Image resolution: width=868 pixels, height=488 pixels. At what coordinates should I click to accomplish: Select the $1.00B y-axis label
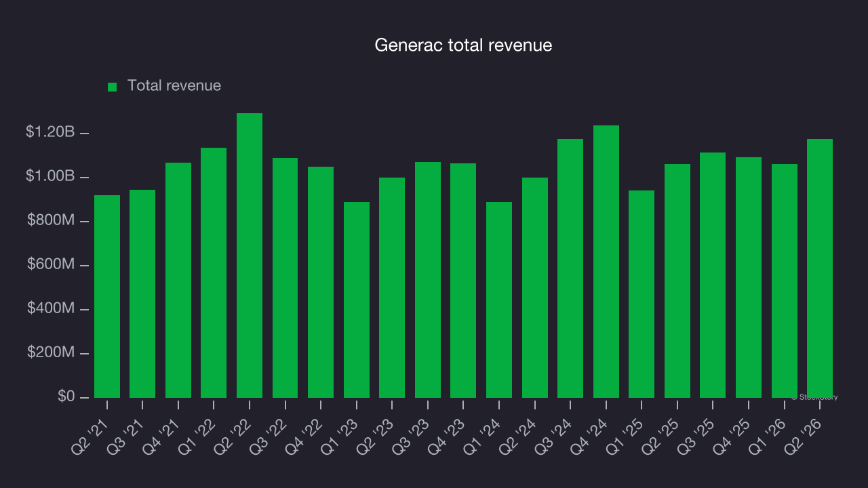click(x=50, y=176)
